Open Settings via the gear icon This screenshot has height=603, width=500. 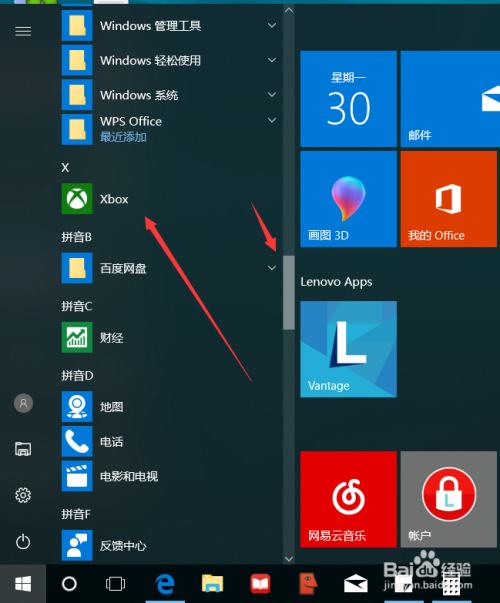click(23, 495)
